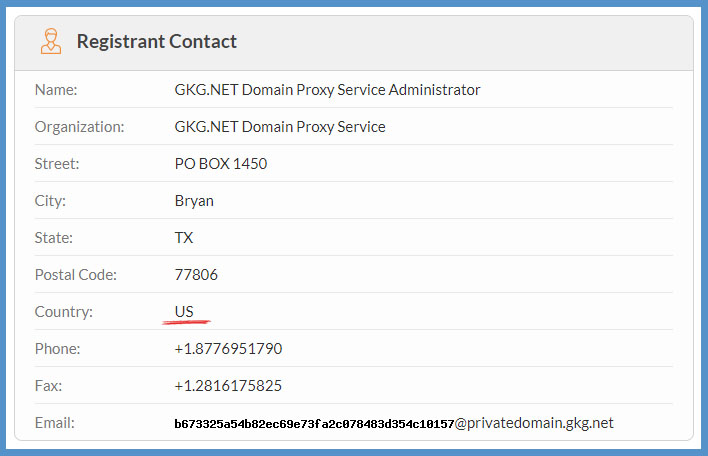The image size is (708, 456).
Task: Click the Postal Code field label
Action: coord(76,275)
